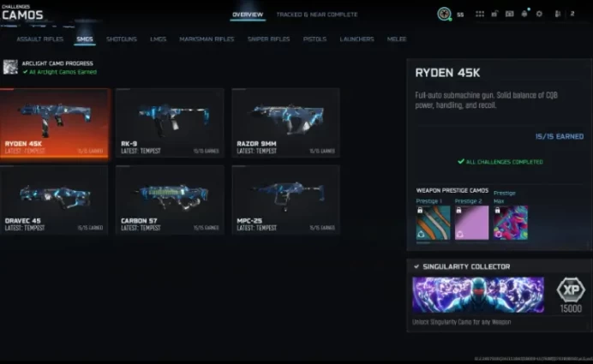Click the friends count 2 in top bar

(572, 14)
